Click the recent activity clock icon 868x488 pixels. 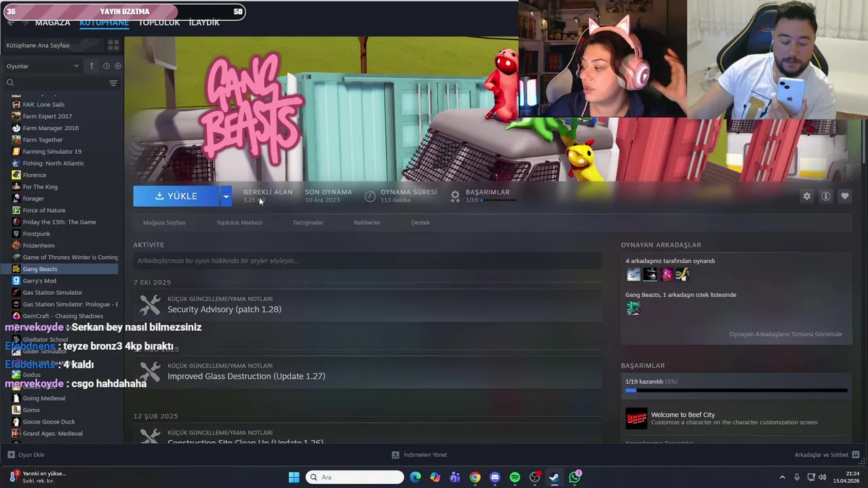coord(106,66)
